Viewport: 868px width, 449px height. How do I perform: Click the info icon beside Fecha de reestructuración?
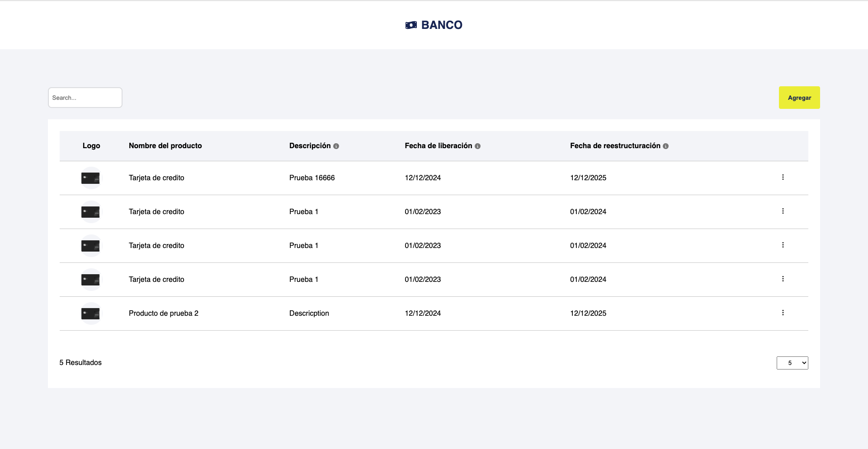[x=665, y=146]
